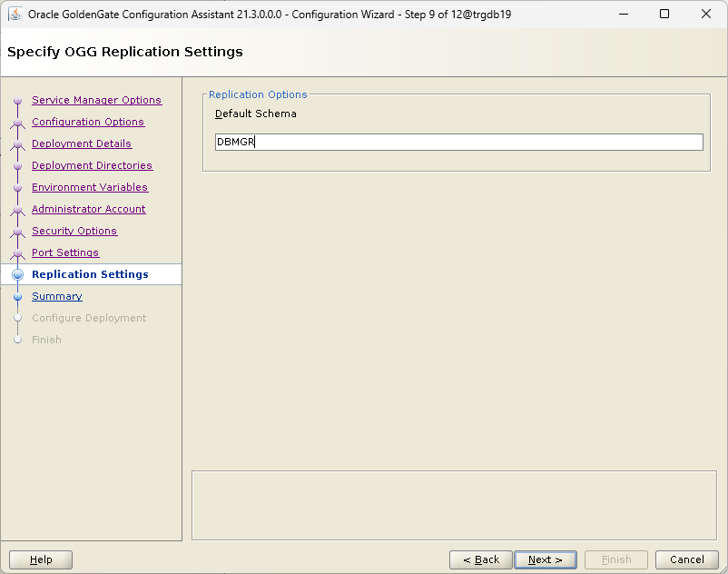Jump to Deployment Directories step
728x574 pixels.
(x=92, y=165)
